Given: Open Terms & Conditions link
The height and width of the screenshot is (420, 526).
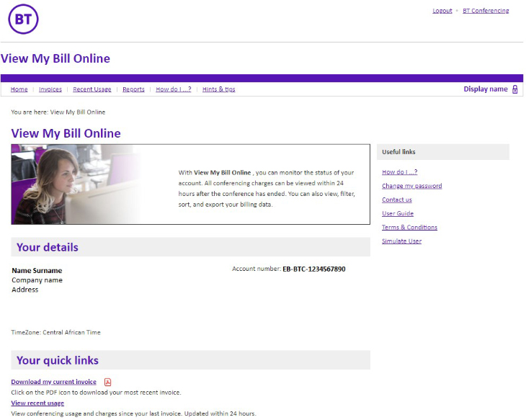Looking at the screenshot, I should tap(409, 227).
